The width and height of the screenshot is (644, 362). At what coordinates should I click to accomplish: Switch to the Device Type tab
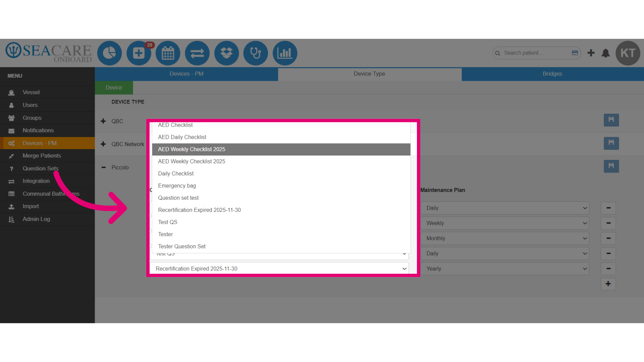369,74
